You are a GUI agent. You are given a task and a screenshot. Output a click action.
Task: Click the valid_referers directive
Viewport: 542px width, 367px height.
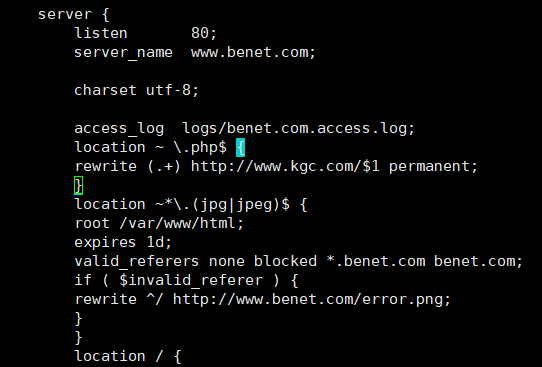point(137,262)
